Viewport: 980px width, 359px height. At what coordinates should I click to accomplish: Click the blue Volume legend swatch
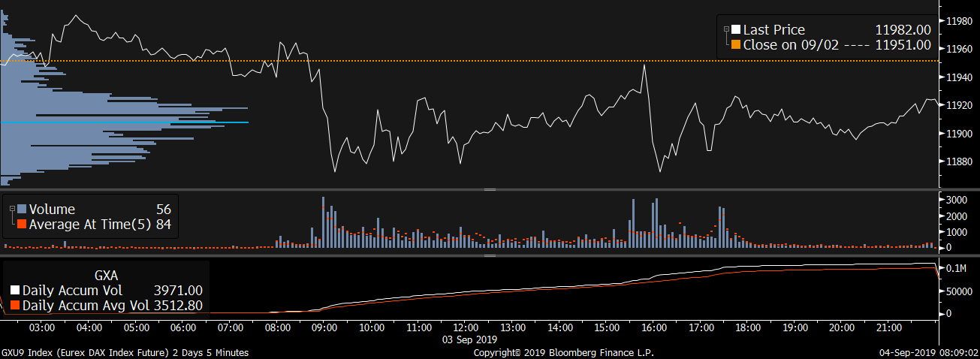[22, 210]
